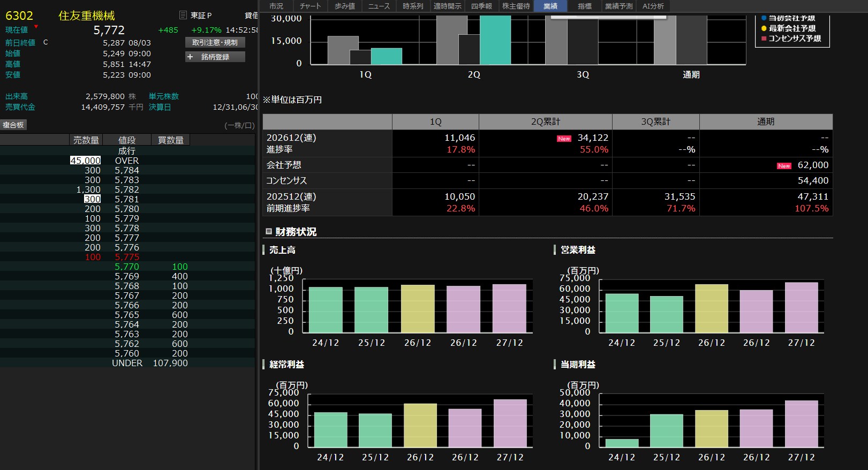The width and height of the screenshot is (868, 470).
Task: Click the 24/12 bar in 当期利益 chart
Action: [622, 443]
